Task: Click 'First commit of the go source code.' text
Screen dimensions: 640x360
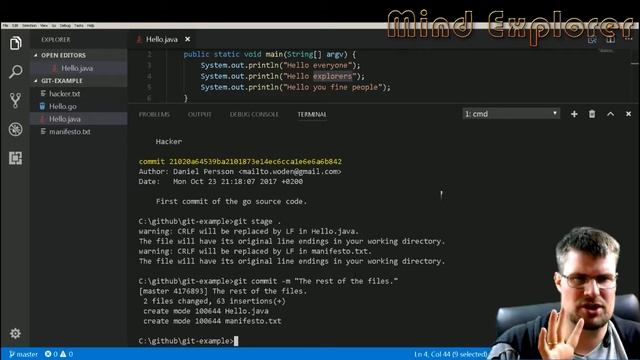Action: [231, 202]
